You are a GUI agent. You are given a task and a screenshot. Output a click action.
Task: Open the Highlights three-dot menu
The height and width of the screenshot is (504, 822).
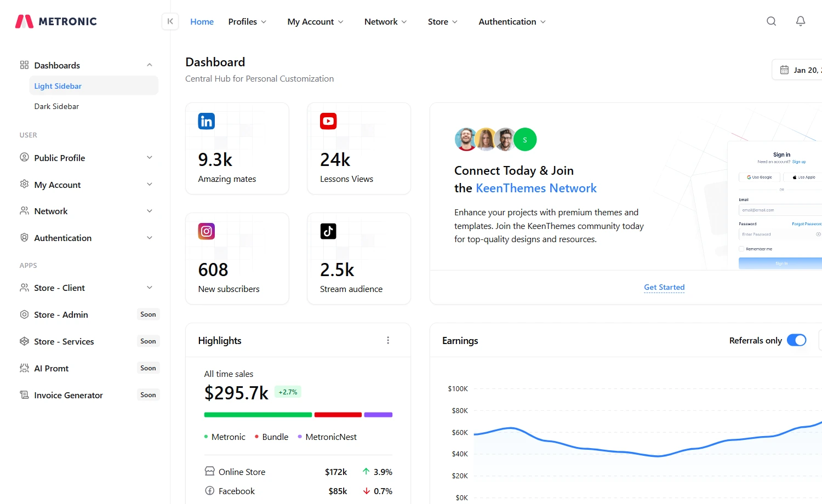tap(388, 340)
